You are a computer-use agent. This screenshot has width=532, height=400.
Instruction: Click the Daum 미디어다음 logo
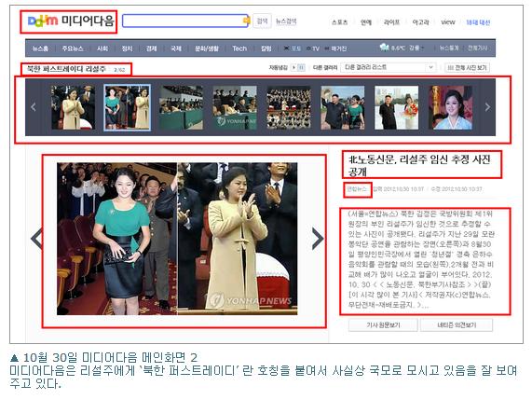pos(71,21)
